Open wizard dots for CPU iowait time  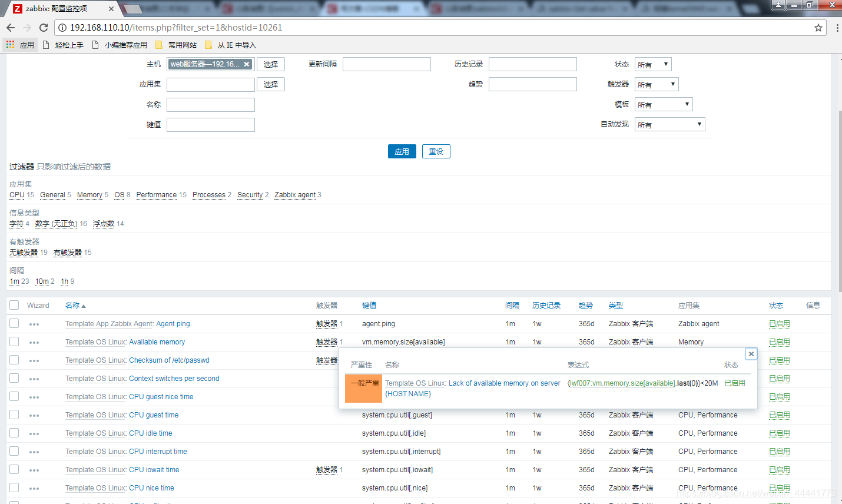(34, 470)
